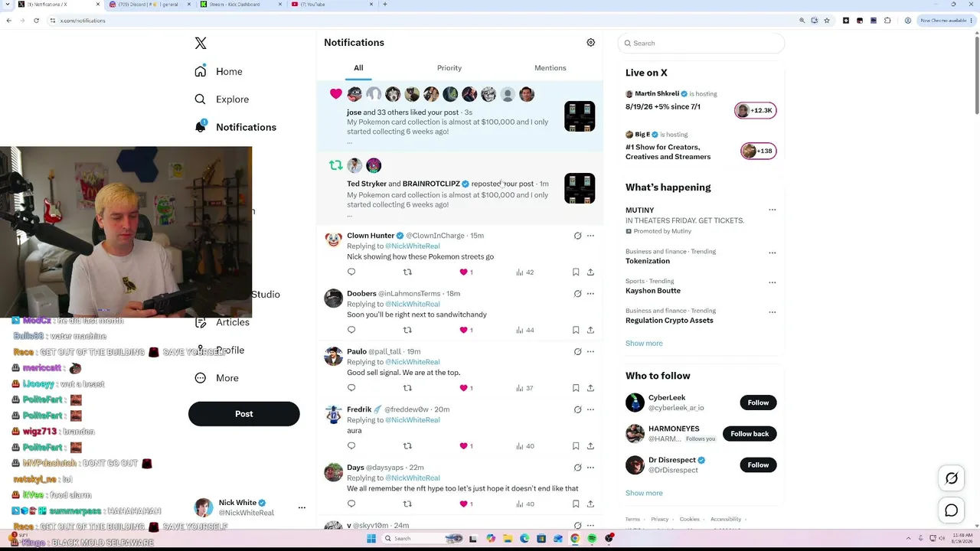
Task: Open the Windows Start menu
Action: point(371,539)
